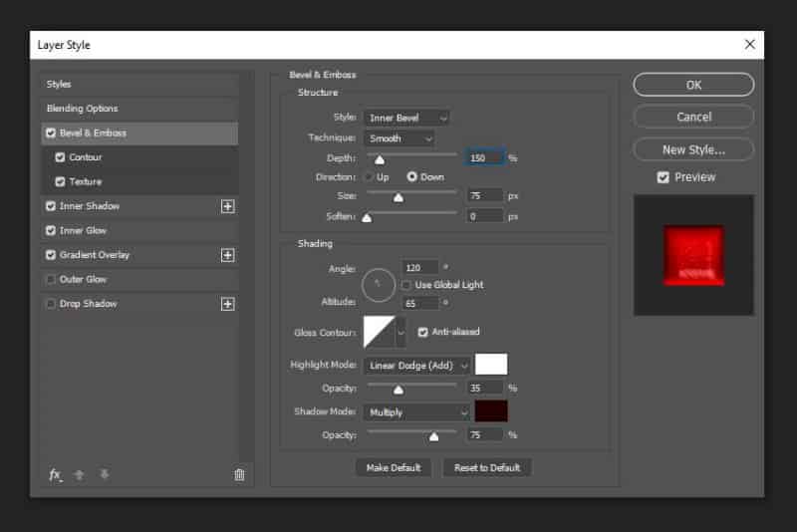Click the red style preview thumbnail

click(x=693, y=256)
